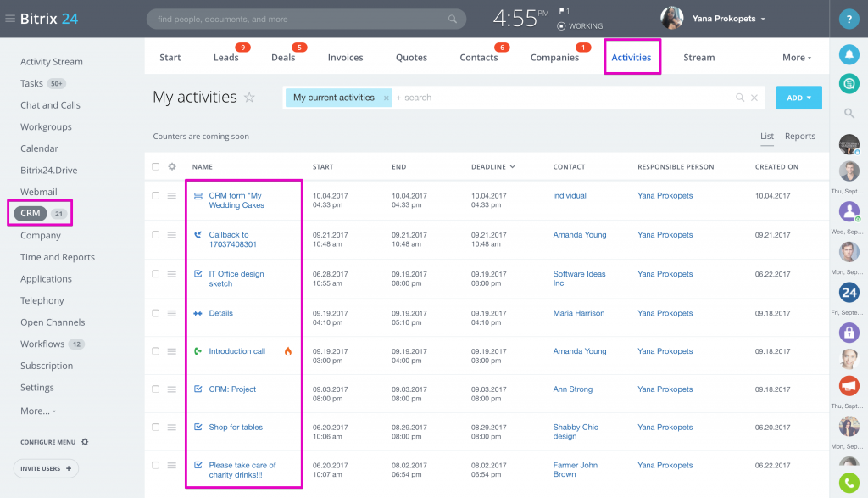The width and height of the screenshot is (868, 498).
Task: Click the Invite Users button
Action: coord(46,468)
